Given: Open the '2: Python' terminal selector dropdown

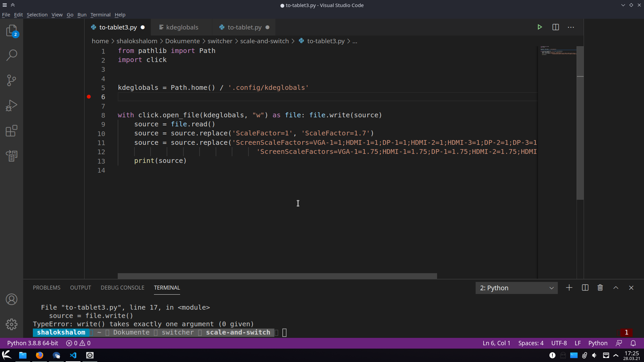Looking at the screenshot, I should [x=517, y=288].
